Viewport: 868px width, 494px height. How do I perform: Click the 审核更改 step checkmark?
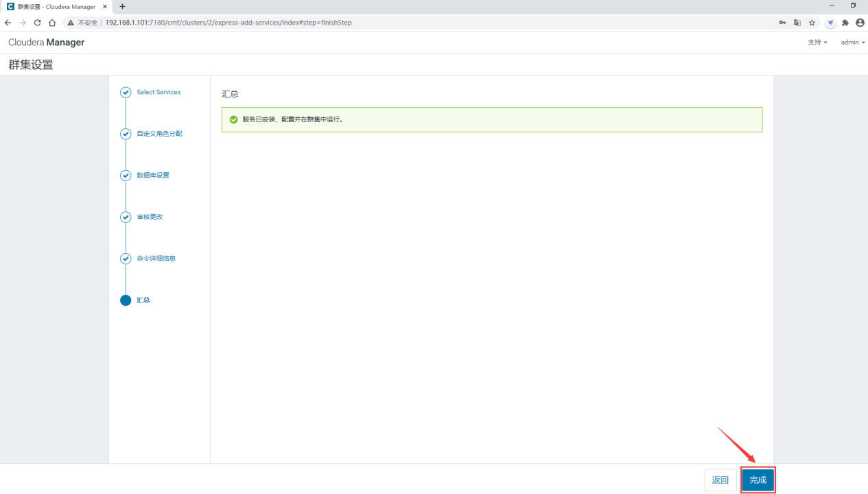pos(126,217)
